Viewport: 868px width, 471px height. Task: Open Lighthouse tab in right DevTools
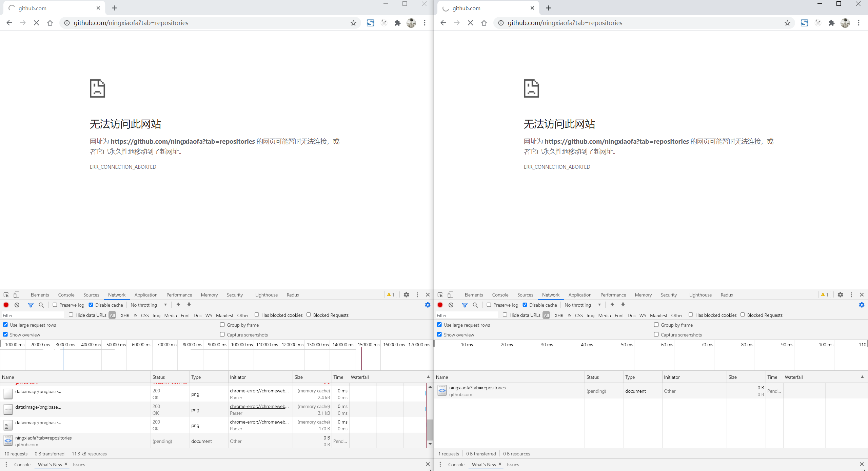[700, 295]
